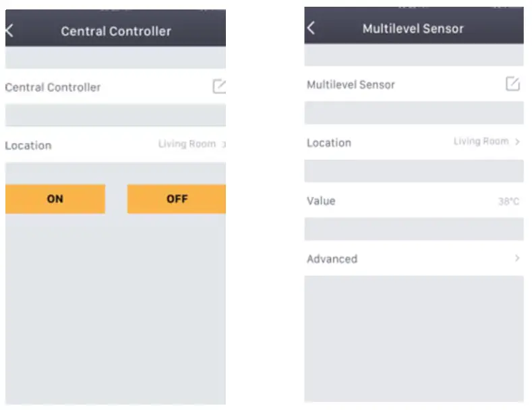Choose Living Room value on Central Controller
The width and height of the screenshot is (532, 410).
click(187, 144)
